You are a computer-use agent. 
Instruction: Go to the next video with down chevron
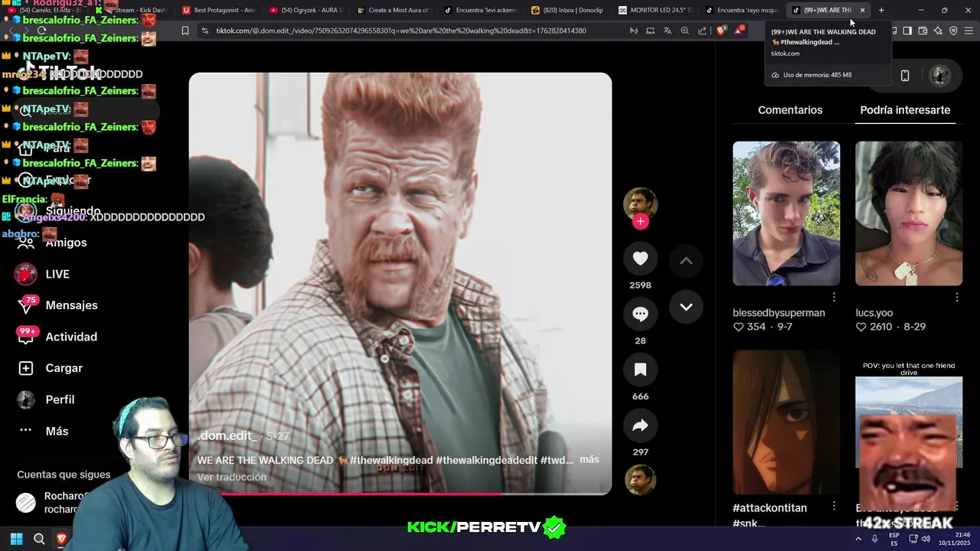(x=686, y=307)
